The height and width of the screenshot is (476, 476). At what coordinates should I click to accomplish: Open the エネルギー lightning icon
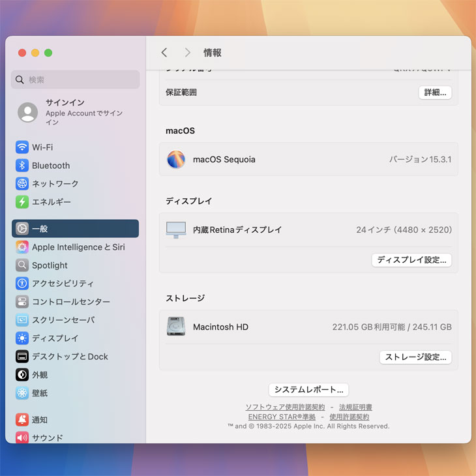(x=22, y=202)
